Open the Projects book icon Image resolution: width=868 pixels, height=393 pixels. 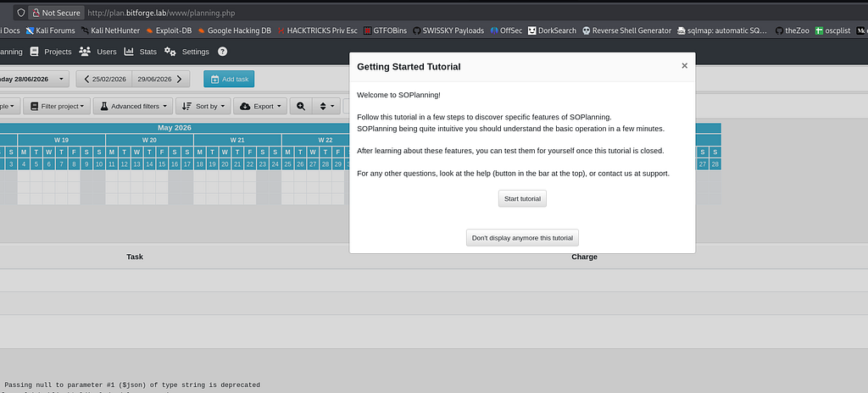point(34,52)
